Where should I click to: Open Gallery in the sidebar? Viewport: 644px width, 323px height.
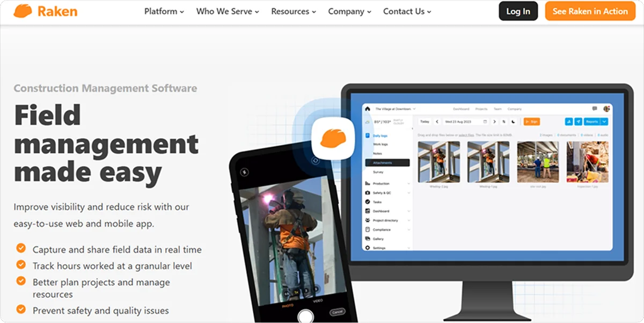(x=378, y=239)
